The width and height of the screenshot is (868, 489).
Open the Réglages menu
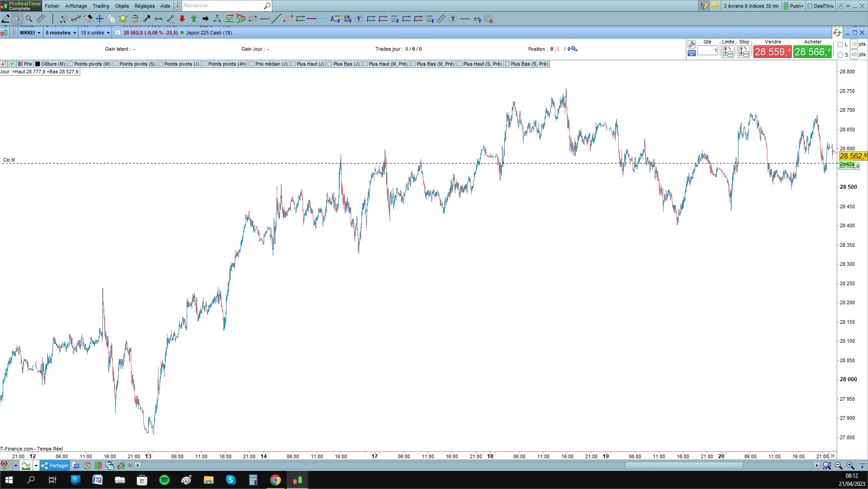(x=145, y=6)
